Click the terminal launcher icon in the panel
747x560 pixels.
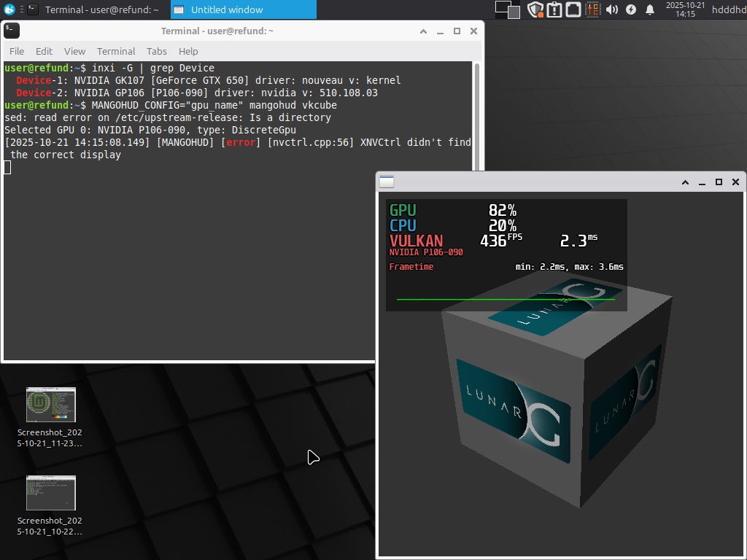coord(33,9)
